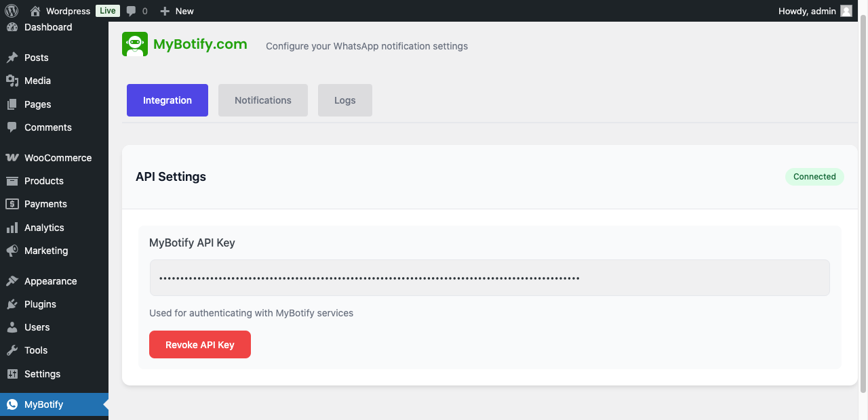Click the admin avatar icon

pyautogui.click(x=846, y=11)
